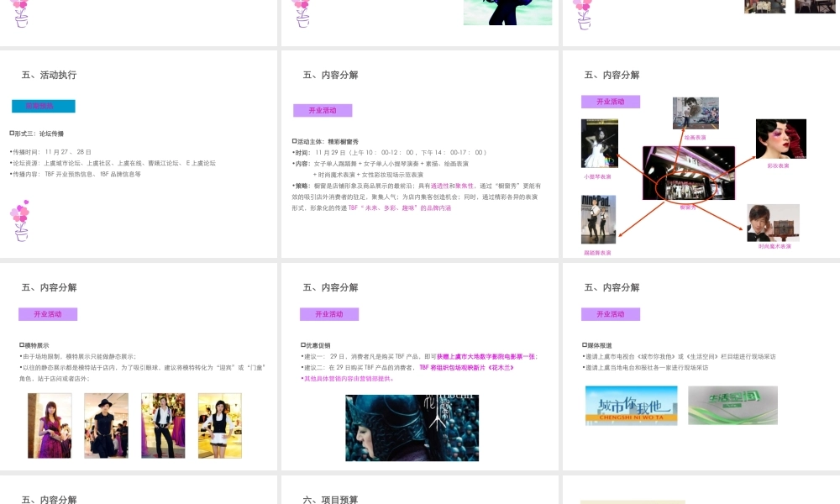Click the heading 媒体报道
Image resolution: width=840 pixels, height=504 pixels.
coord(597,345)
